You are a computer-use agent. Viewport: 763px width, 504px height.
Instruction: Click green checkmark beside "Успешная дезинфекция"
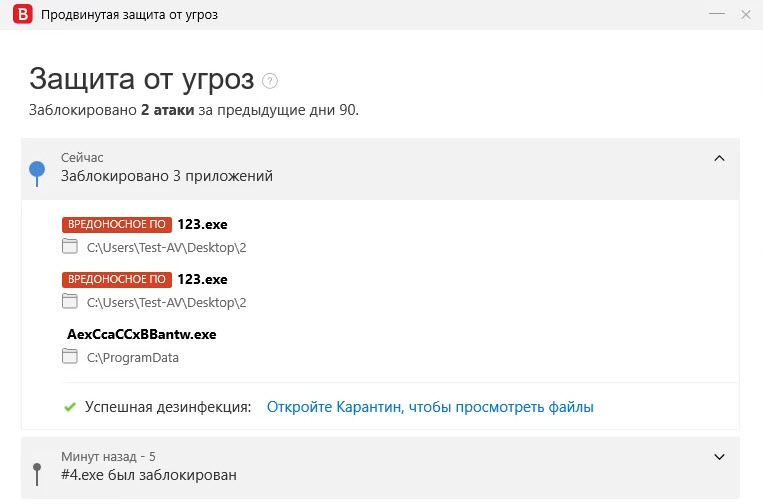[x=70, y=407]
